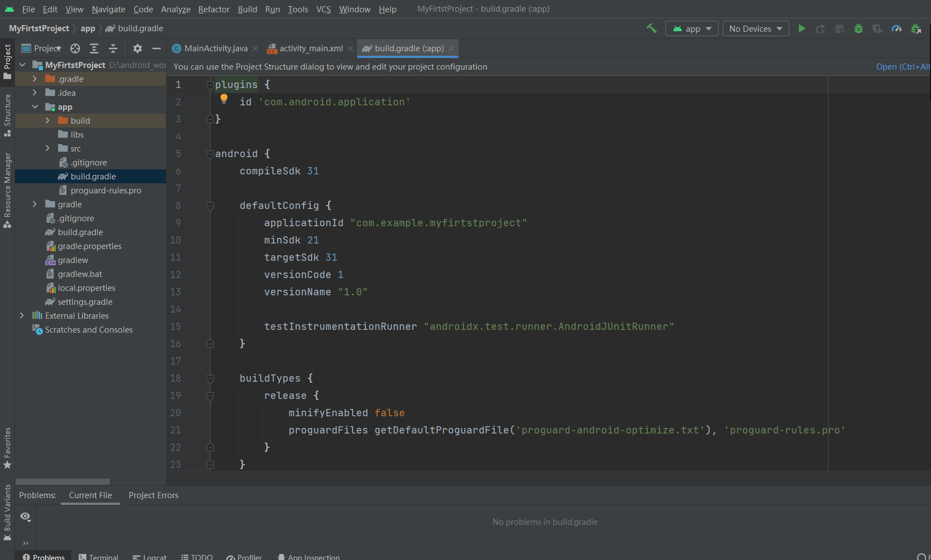Expand the src folder in project tree
Image resolution: width=931 pixels, height=560 pixels.
click(x=47, y=148)
